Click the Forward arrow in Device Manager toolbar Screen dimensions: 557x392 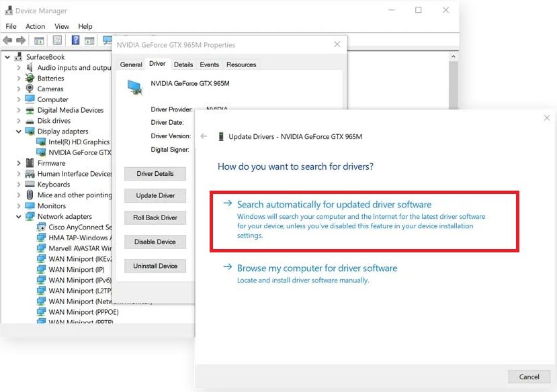click(21, 40)
